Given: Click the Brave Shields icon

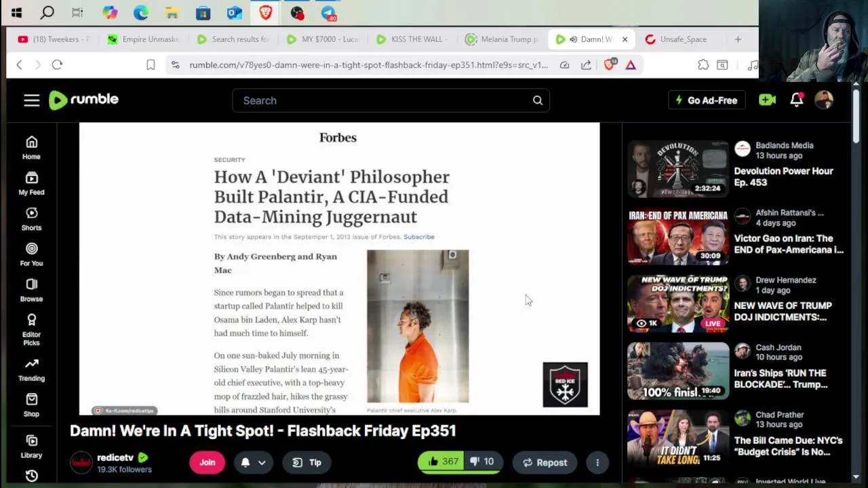Looking at the screenshot, I should pyautogui.click(x=610, y=64).
